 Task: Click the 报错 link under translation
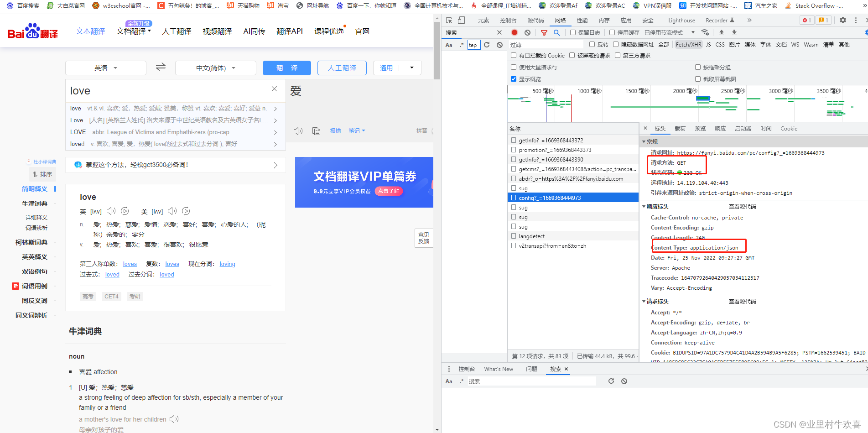tap(335, 130)
